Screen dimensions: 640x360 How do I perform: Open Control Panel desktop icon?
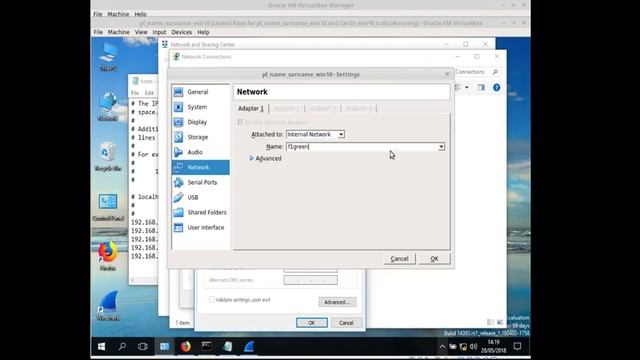108,207
